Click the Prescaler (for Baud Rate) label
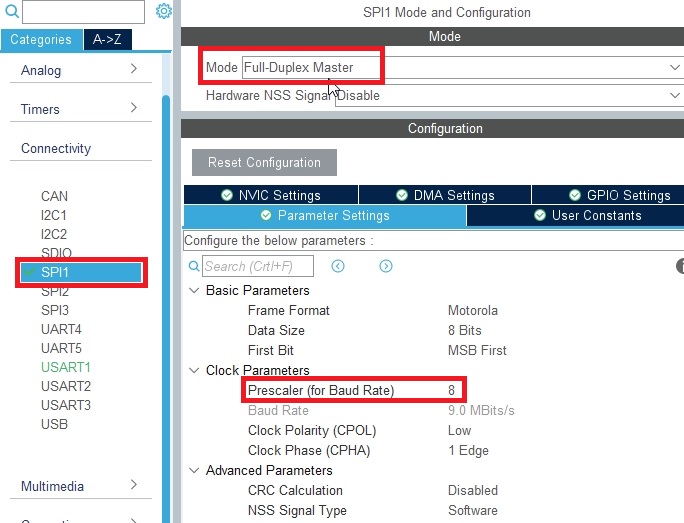The width and height of the screenshot is (684, 523). (321, 390)
